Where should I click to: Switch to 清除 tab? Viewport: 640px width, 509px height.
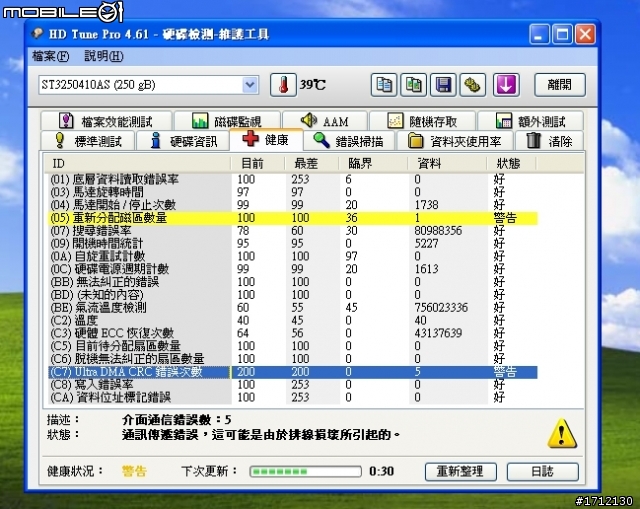click(x=549, y=141)
